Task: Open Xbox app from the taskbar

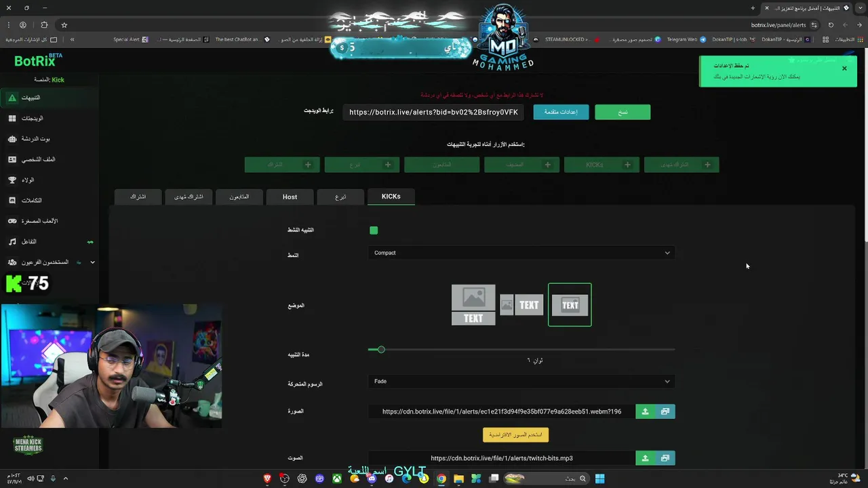Action: [x=337, y=479]
